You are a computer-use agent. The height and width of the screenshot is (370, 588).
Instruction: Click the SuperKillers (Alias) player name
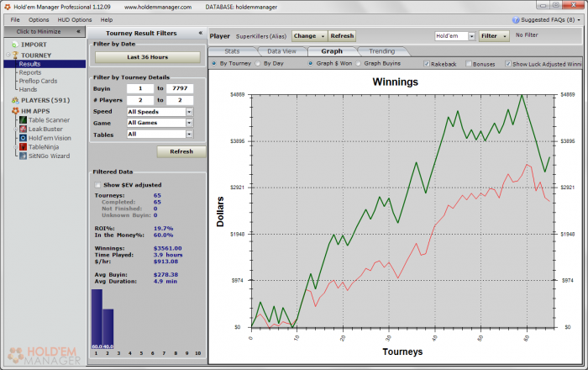[261, 36]
